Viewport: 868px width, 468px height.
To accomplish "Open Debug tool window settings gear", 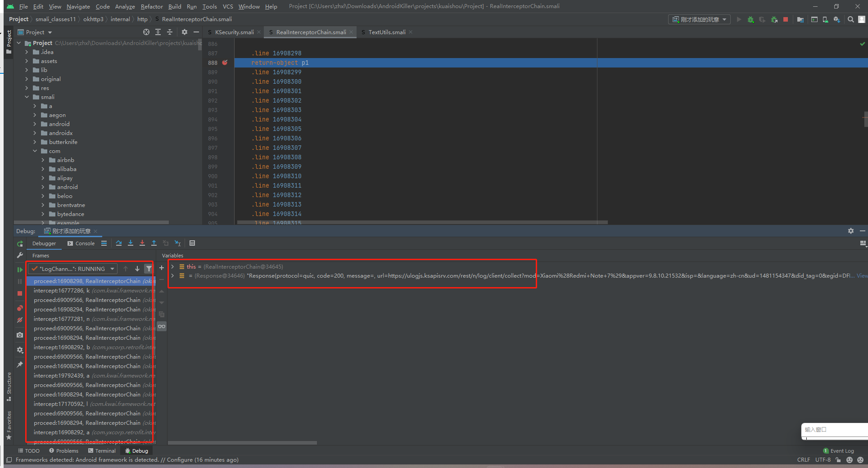I will pos(851,231).
